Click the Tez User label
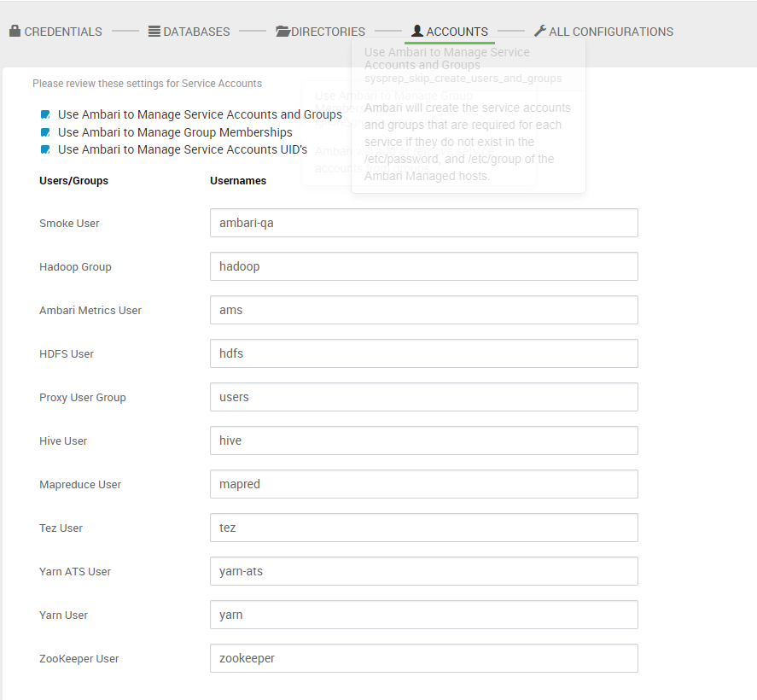The width and height of the screenshot is (757, 700). 61,528
